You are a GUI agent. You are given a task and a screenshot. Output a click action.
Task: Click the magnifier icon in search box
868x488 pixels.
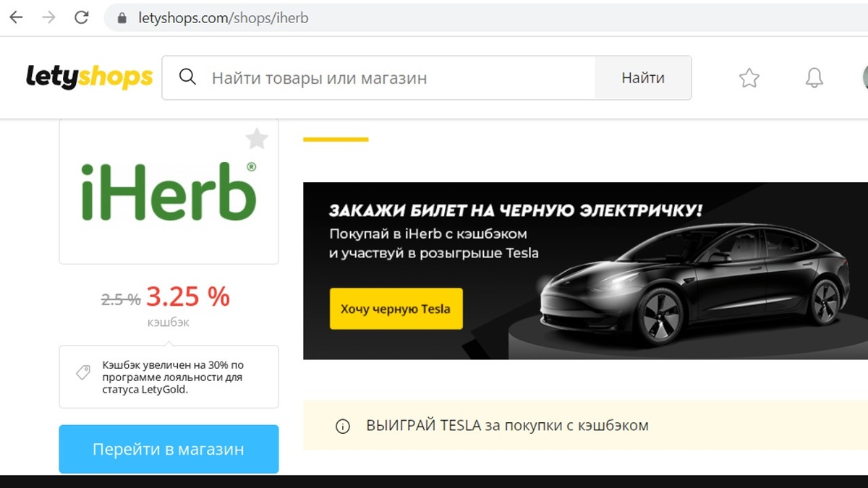(x=187, y=77)
